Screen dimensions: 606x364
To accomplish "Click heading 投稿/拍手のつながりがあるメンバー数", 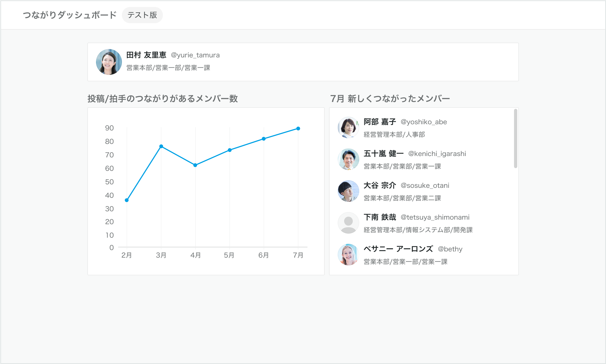I will [x=163, y=99].
